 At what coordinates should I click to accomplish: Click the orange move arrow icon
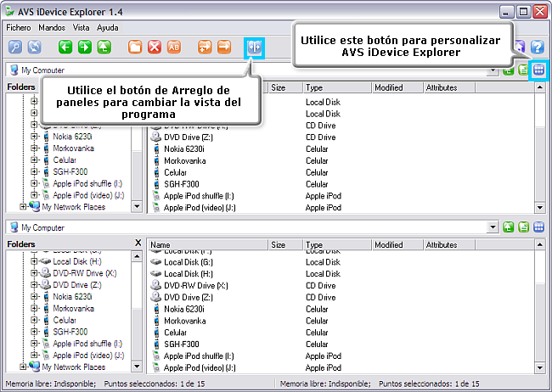(x=224, y=47)
